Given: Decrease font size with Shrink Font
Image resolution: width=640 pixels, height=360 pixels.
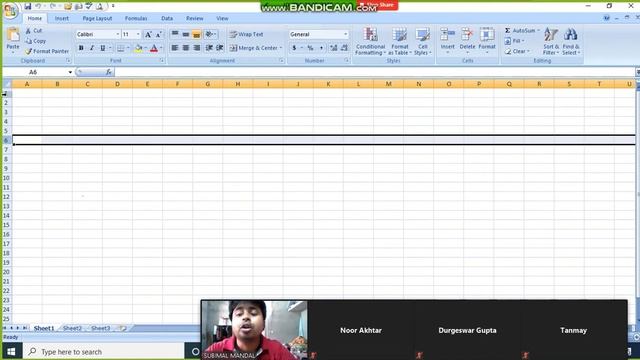Looking at the screenshot, I should click(158, 35).
